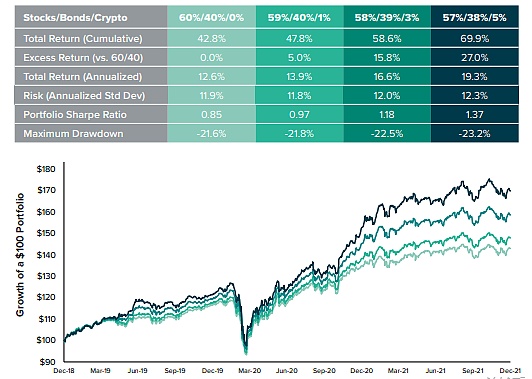Click the -21.6% maximum drawdown cell

coord(211,134)
